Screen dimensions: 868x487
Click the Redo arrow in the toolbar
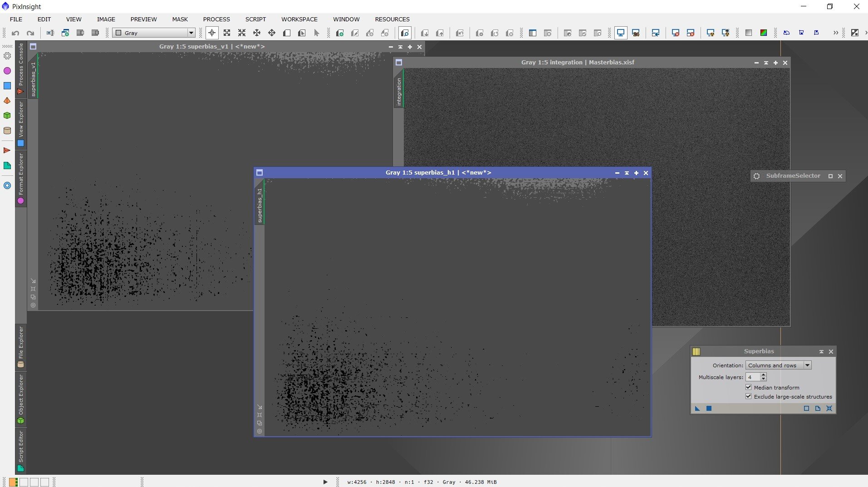click(30, 33)
